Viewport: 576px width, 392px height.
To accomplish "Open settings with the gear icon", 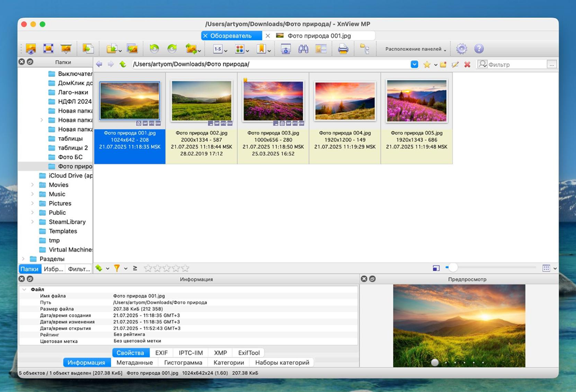I will tap(462, 49).
